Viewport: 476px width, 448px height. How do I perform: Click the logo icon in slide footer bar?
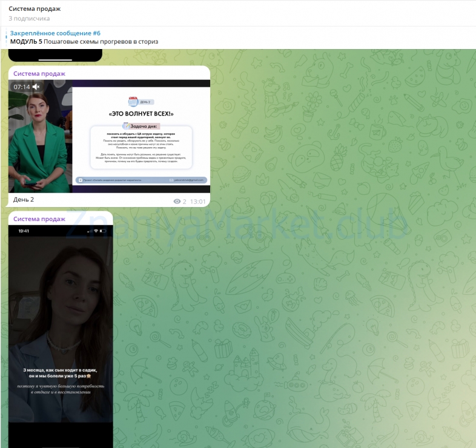(x=80, y=180)
